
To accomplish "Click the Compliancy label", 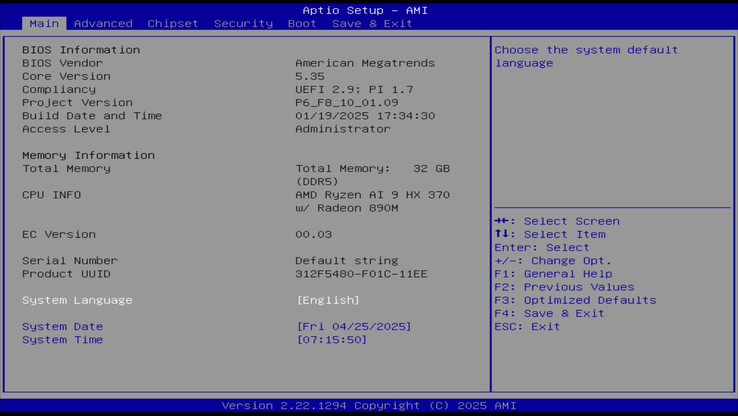I will click(59, 89).
